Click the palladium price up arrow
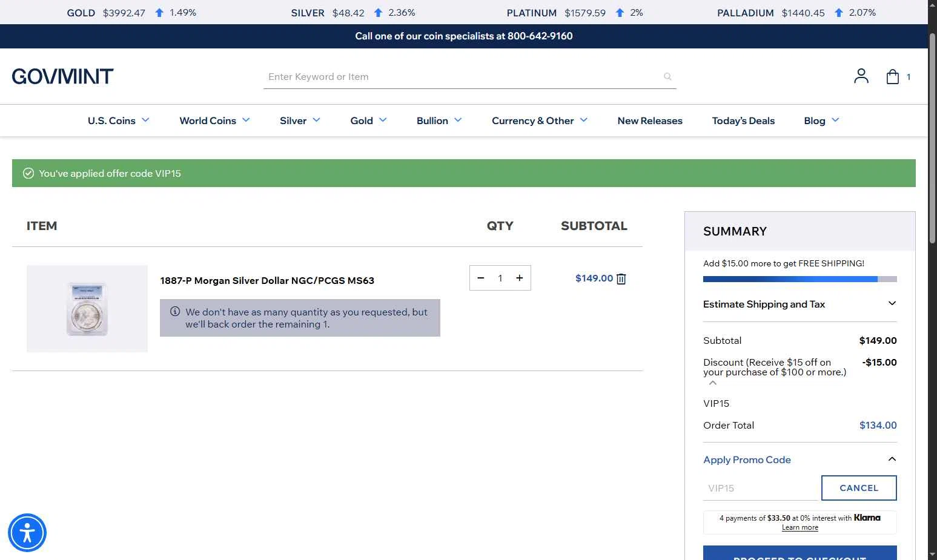This screenshot has width=937, height=560. click(x=839, y=13)
